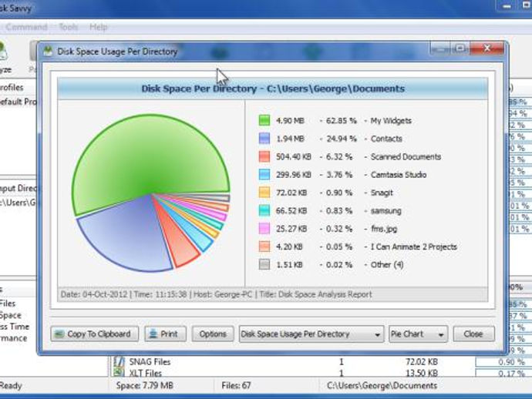Image resolution: width=532 pixels, height=399 pixels.
Task: Click the 13.50 KB cell in XLT Files row
Action: pyautogui.click(x=422, y=373)
